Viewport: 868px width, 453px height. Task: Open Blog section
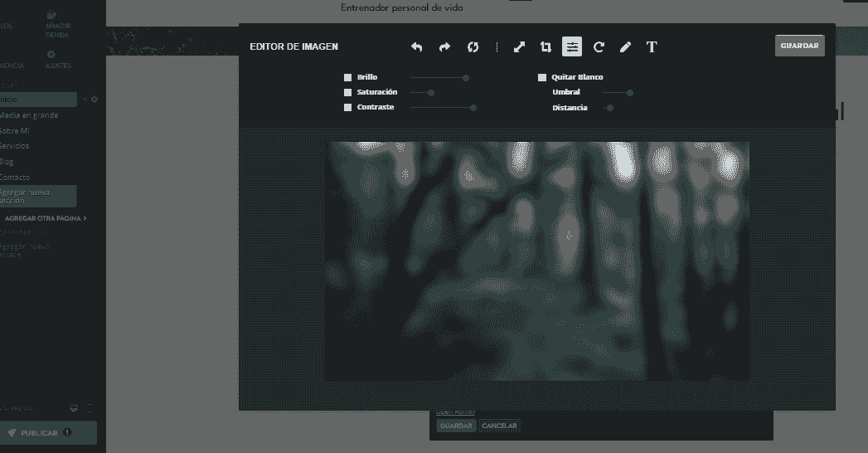coord(7,162)
